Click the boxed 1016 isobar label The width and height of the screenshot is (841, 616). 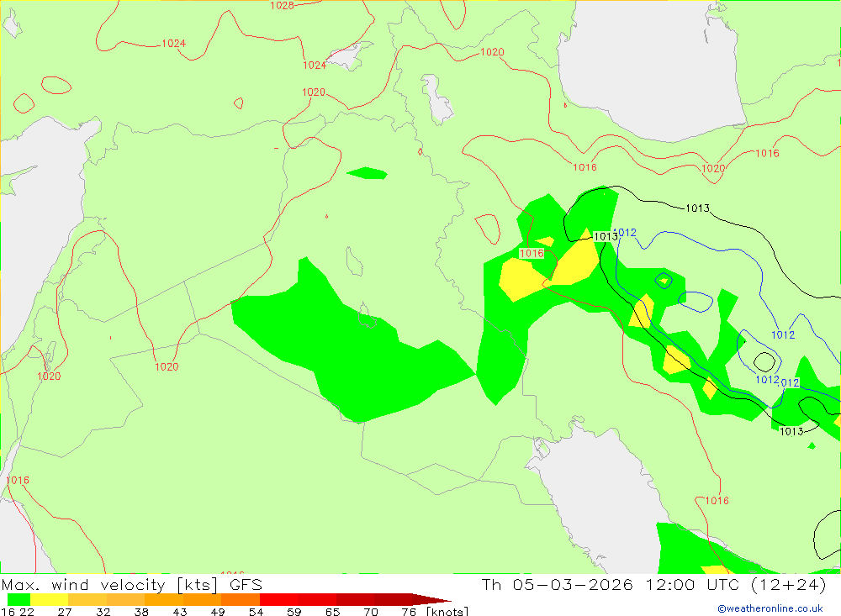click(x=532, y=253)
